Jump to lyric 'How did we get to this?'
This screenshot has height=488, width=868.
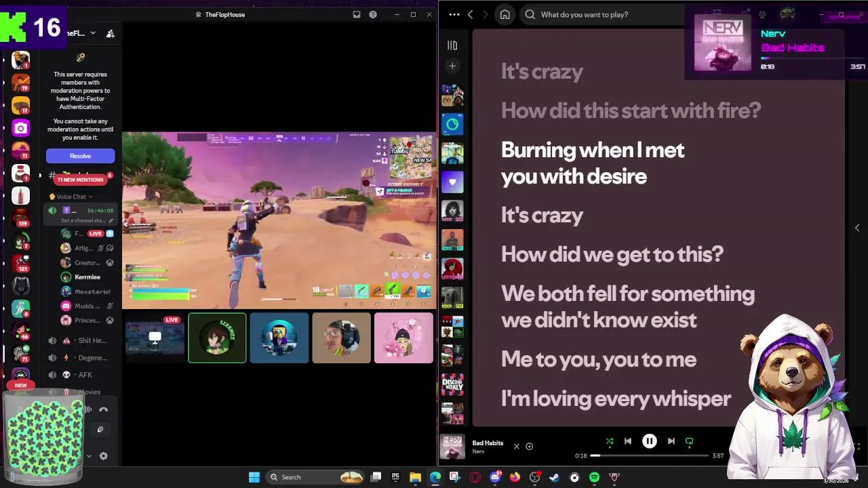click(612, 254)
